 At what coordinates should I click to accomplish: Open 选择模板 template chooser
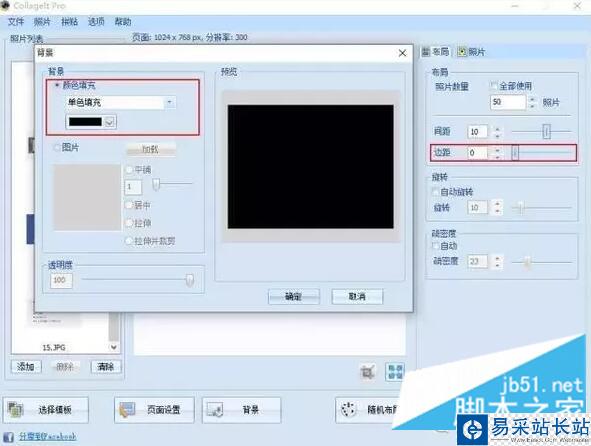coord(46,410)
